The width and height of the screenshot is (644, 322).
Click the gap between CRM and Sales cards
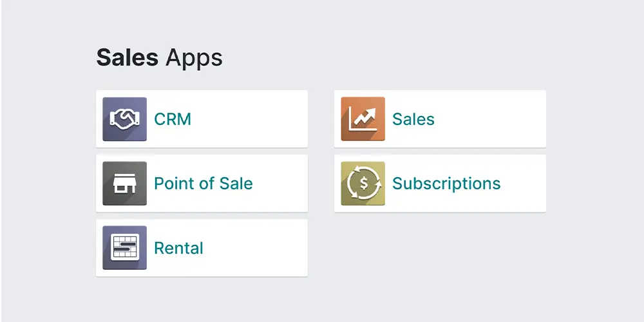[x=321, y=119]
